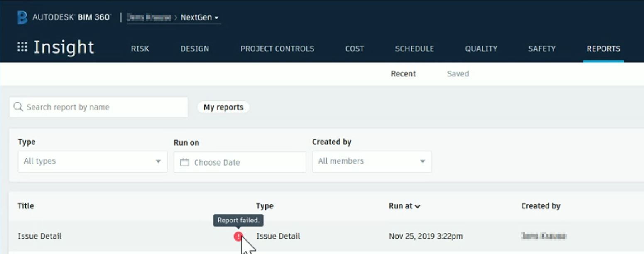Sort reports using the Run at arrow
The height and width of the screenshot is (254, 644).
(x=417, y=206)
